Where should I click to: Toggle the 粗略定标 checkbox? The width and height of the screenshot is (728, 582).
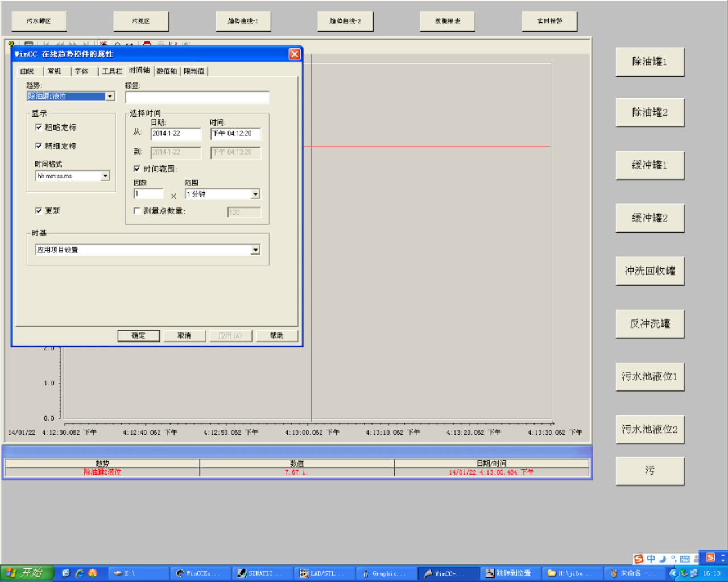39,127
